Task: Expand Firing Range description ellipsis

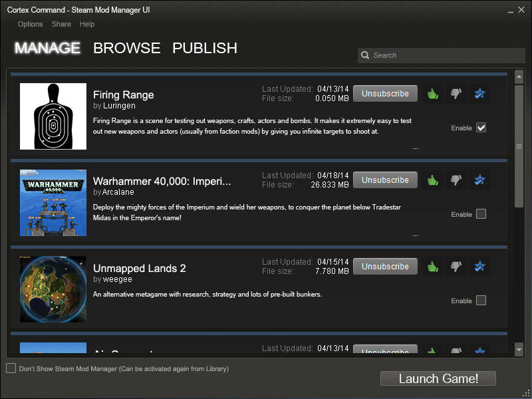Action: pos(415,148)
